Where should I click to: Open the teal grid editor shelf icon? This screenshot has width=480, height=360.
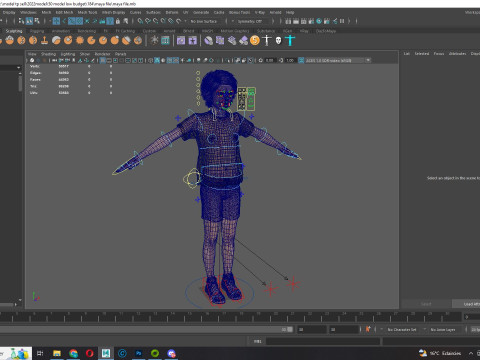coord(165,40)
